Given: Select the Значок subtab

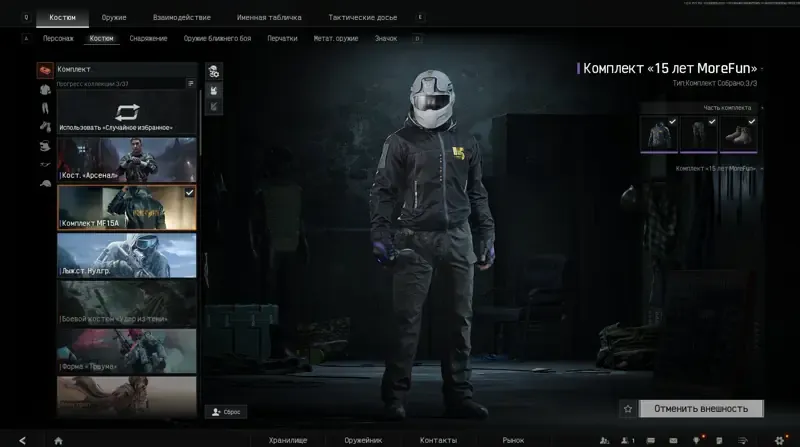Looking at the screenshot, I should click(386, 38).
